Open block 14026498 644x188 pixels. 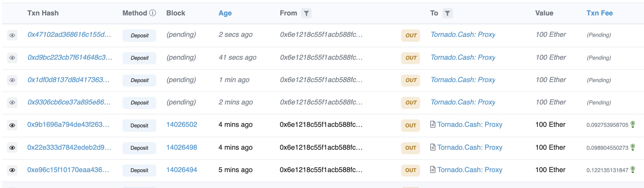tap(182, 147)
